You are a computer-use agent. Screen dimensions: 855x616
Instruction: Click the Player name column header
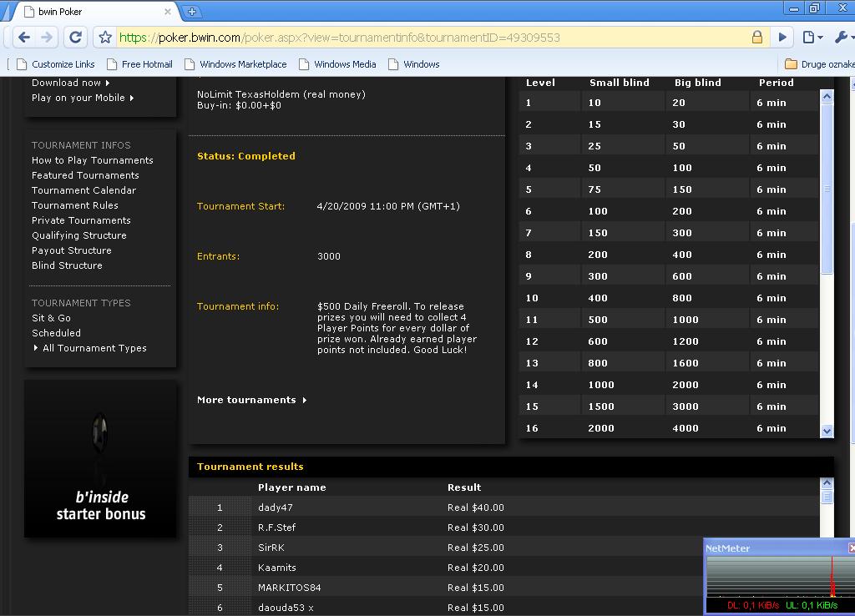coord(291,487)
